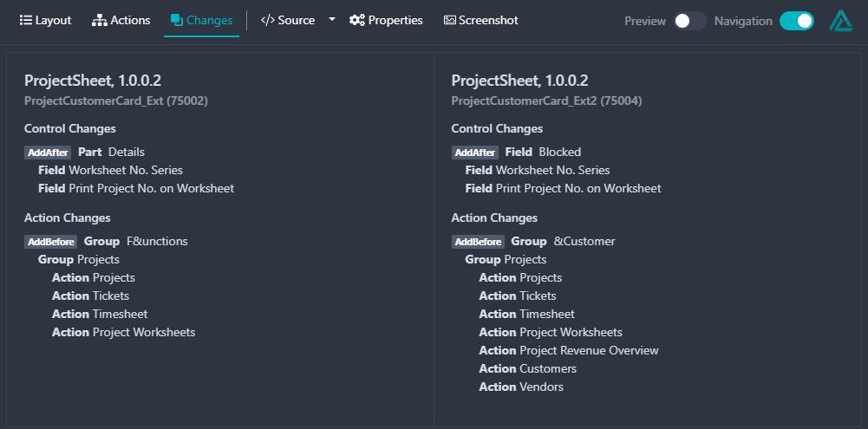Click ProjectCustomerCard_Ext2 (75004) subtitle

pos(546,101)
